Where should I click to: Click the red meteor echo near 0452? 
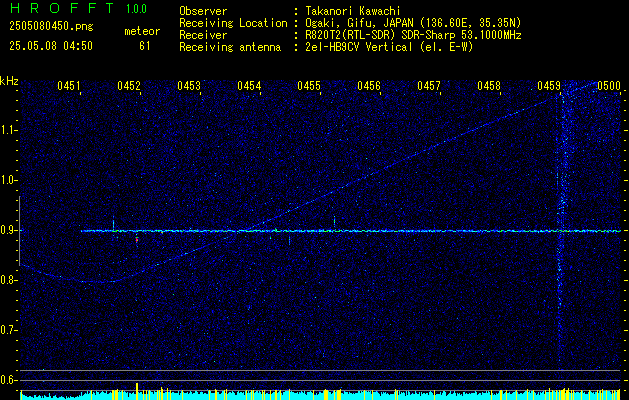(137, 240)
